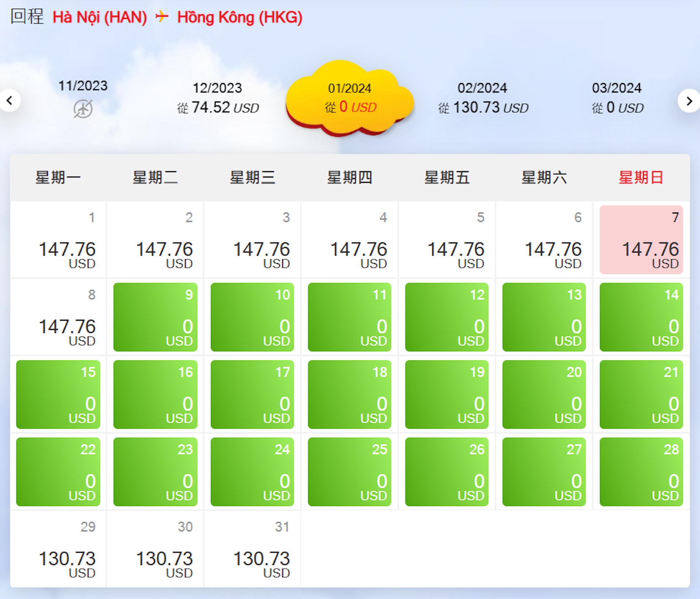Go to previous months with left arrow

[9, 100]
